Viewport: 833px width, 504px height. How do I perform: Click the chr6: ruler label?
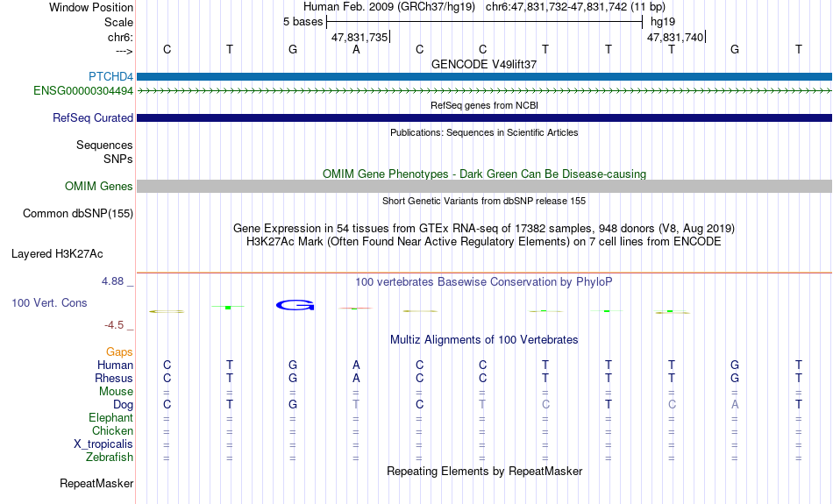tap(121, 37)
